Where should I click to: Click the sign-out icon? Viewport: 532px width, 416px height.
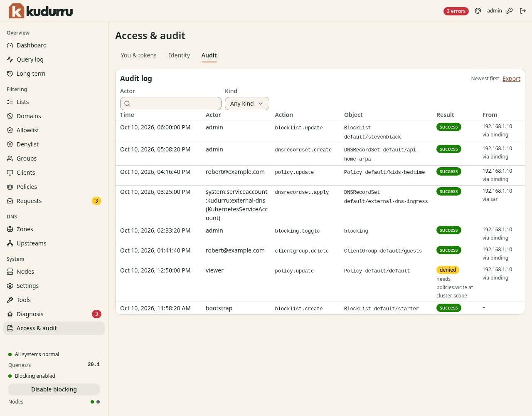pos(523,11)
